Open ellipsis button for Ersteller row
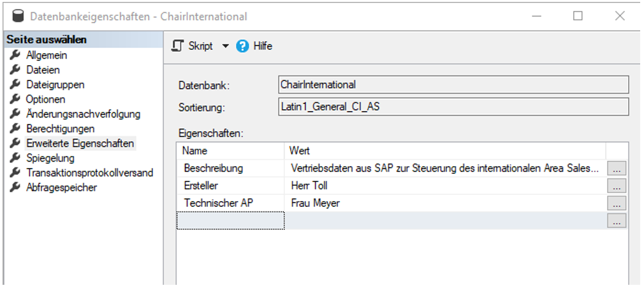This screenshot has height=288, width=644. (x=617, y=186)
